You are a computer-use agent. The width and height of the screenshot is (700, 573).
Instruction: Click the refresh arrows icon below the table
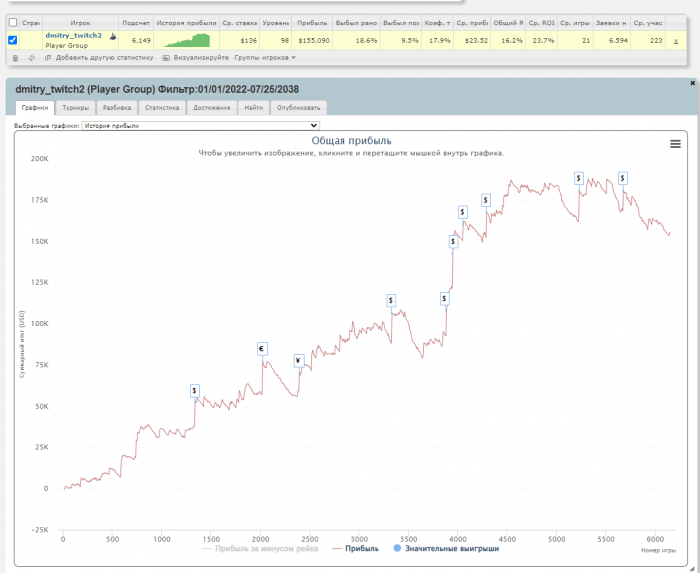(32, 58)
